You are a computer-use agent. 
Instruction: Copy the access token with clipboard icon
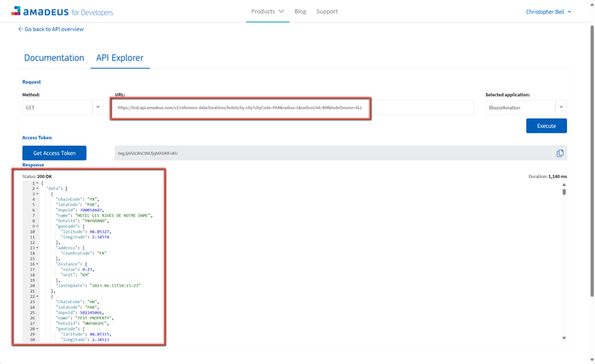pyautogui.click(x=559, y=153)
